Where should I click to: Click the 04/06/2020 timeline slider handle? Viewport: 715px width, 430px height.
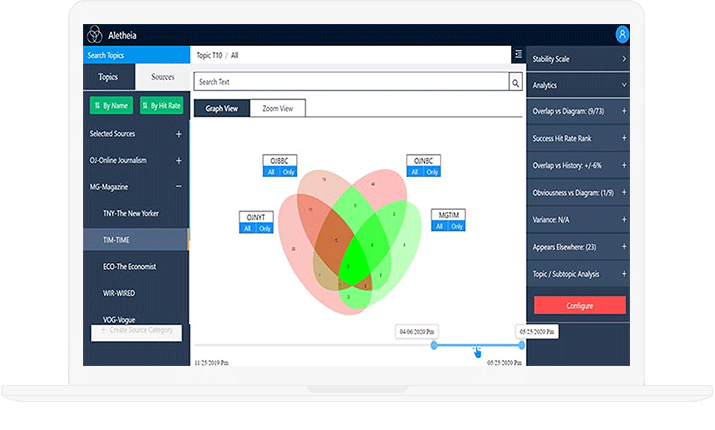pos(434,345)
